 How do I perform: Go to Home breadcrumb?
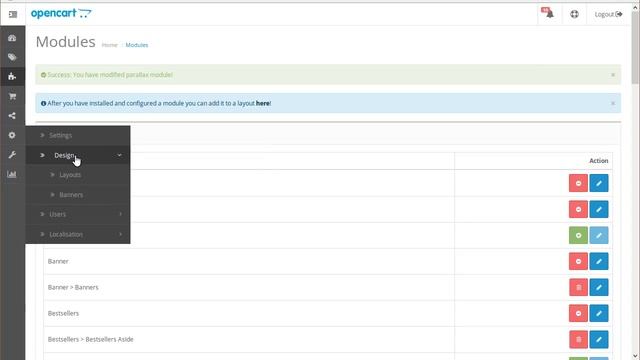[x=109, y=45]
